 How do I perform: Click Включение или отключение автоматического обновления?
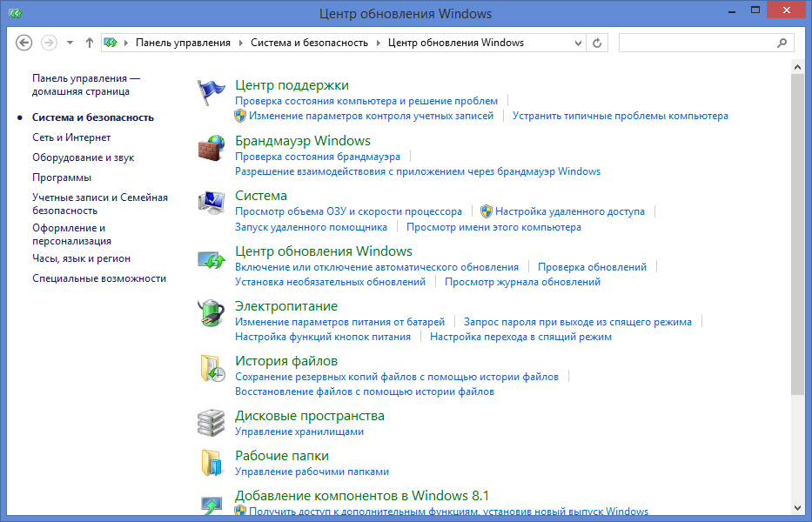pyautogui.click(x=377, y=267)
